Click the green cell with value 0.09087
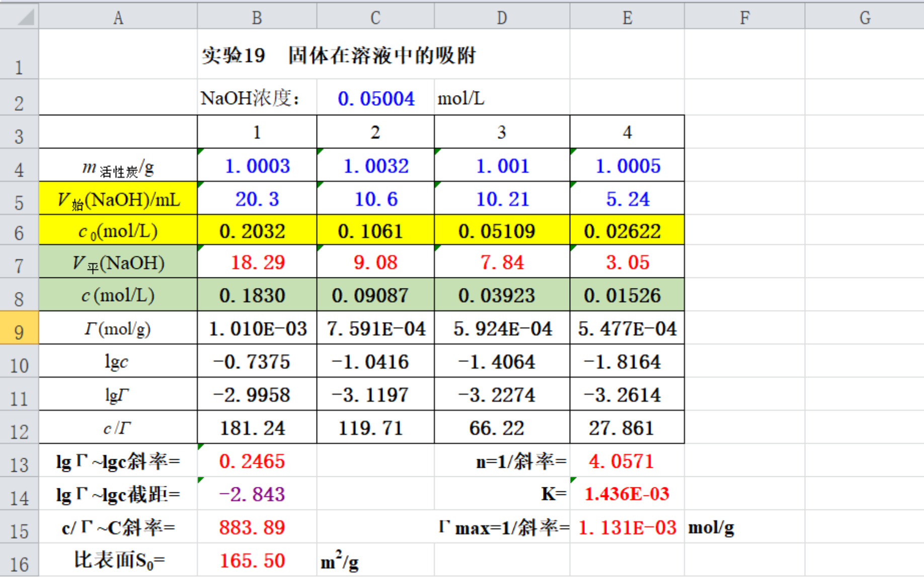The width and height of the screenshot is (924, 577). (375, 295)
